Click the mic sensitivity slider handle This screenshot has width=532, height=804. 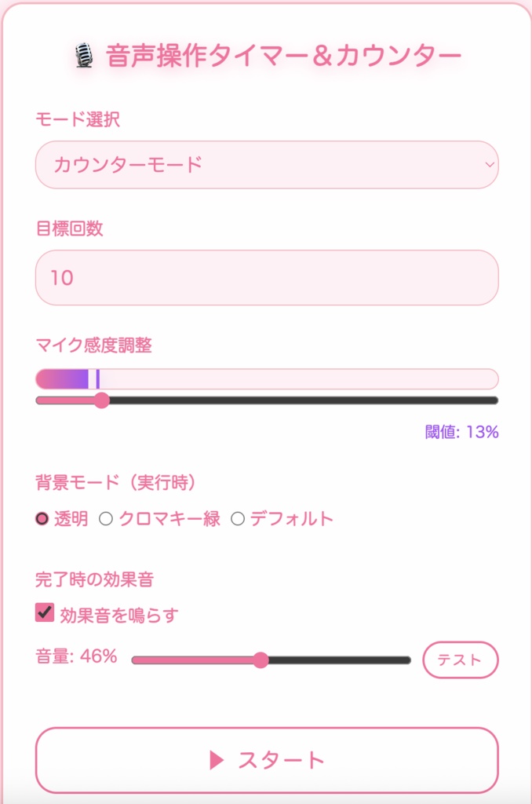point(102,400)
